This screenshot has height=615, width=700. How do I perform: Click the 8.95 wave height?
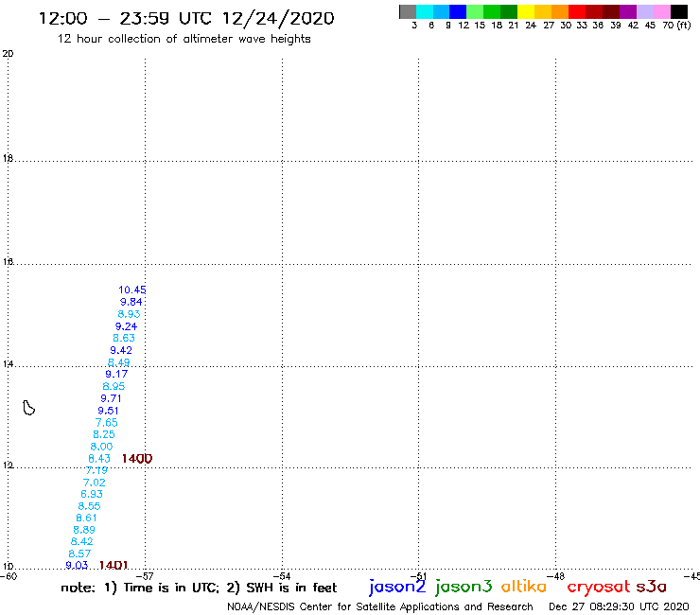tap(114, 386)
